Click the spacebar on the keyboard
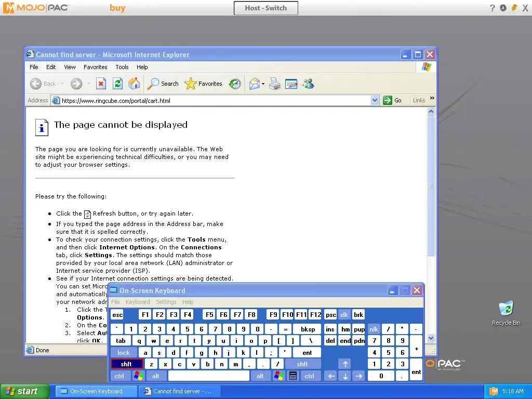This screenshot has height=399, width=532. (x=209, y=376)
